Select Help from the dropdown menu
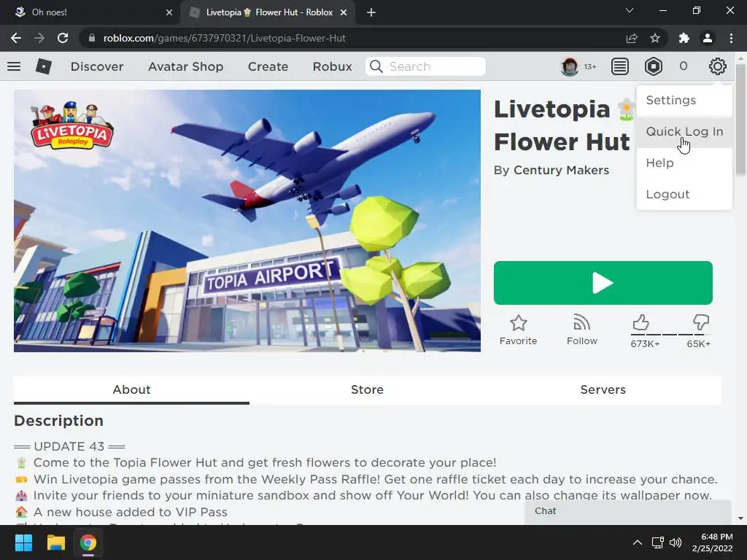Screen dimensions: 747x560 tap(684, 163)
